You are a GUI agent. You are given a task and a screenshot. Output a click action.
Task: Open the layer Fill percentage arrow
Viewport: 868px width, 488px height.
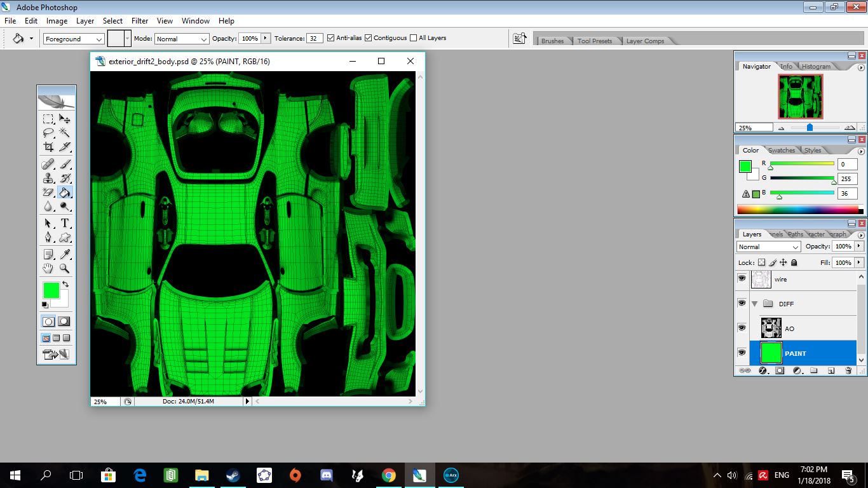point(859,262)
